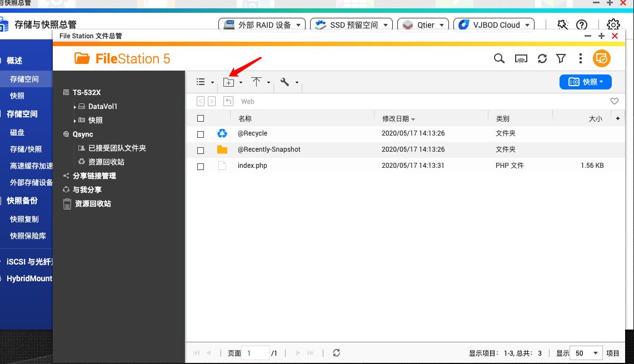The image size is (634, 364).
Task: Click the Settings gear in Storage Manager
Action: [x=613, y=24]
